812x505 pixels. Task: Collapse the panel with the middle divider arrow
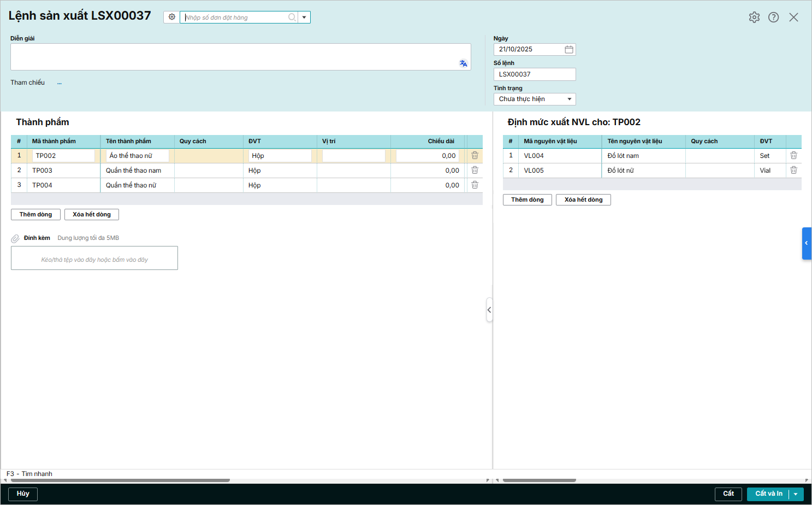click(489, 310)
